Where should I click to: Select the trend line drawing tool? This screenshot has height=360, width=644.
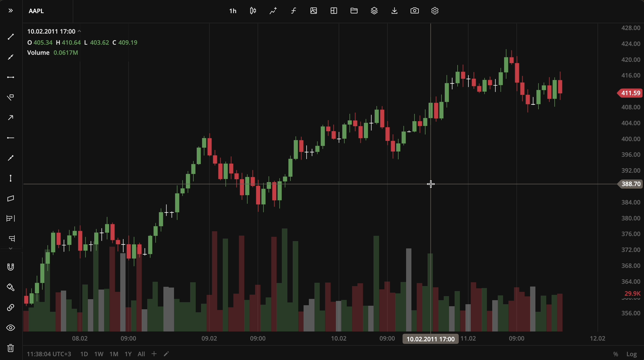point(10,37)
